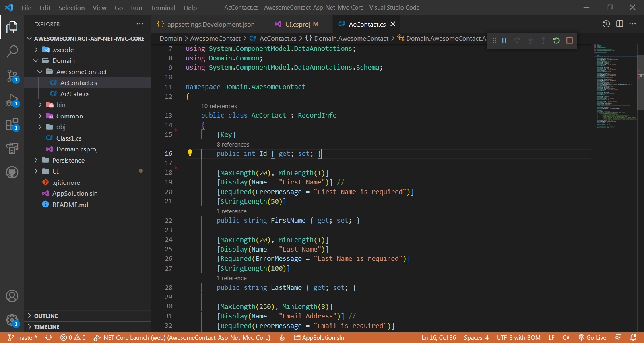Image resolution: width=644 pixels, height=343 pixels.
Task: Restart the debug session
Action: tap(556, 41)
